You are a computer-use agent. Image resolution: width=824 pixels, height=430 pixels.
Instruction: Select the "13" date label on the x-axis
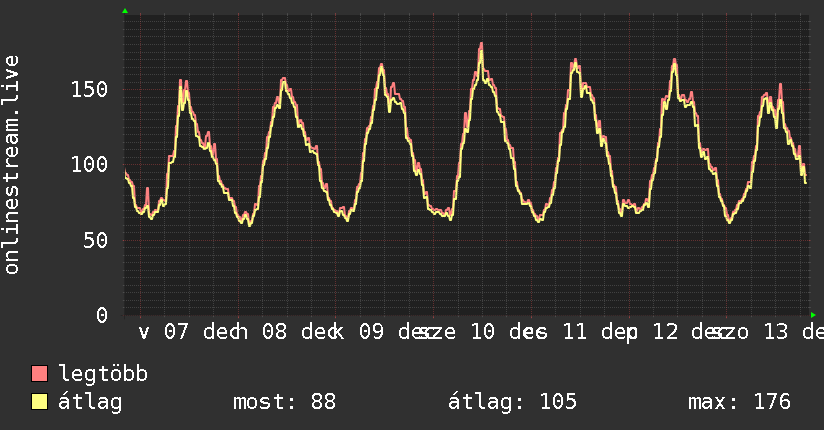click(776, 331)
